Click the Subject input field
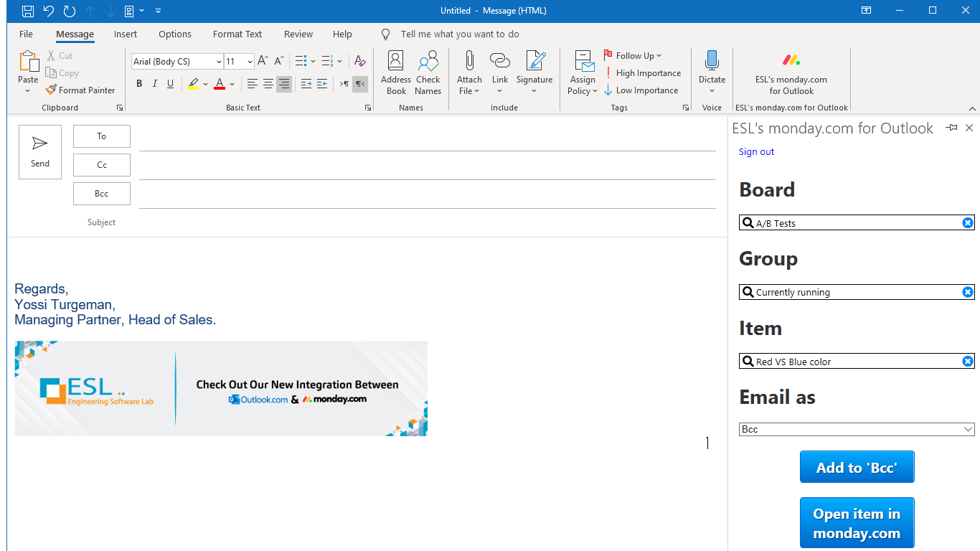This screenshot has height=551, width=980. [x=428, y=222]
